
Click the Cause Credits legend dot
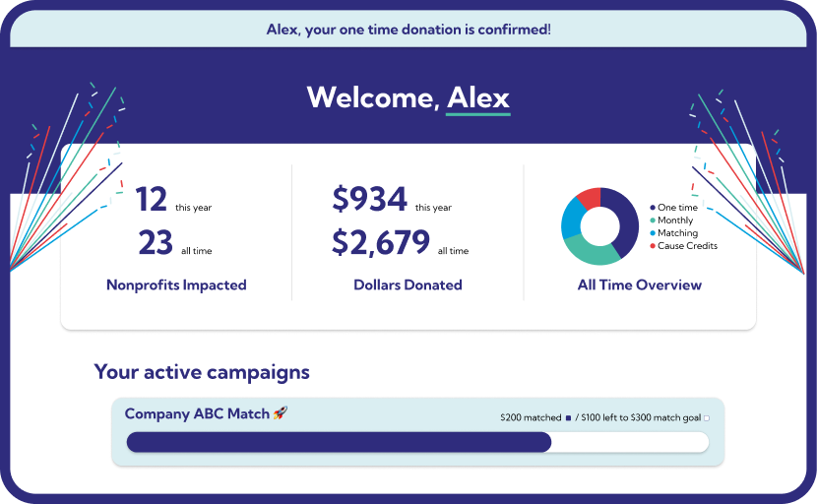point(652,246)
